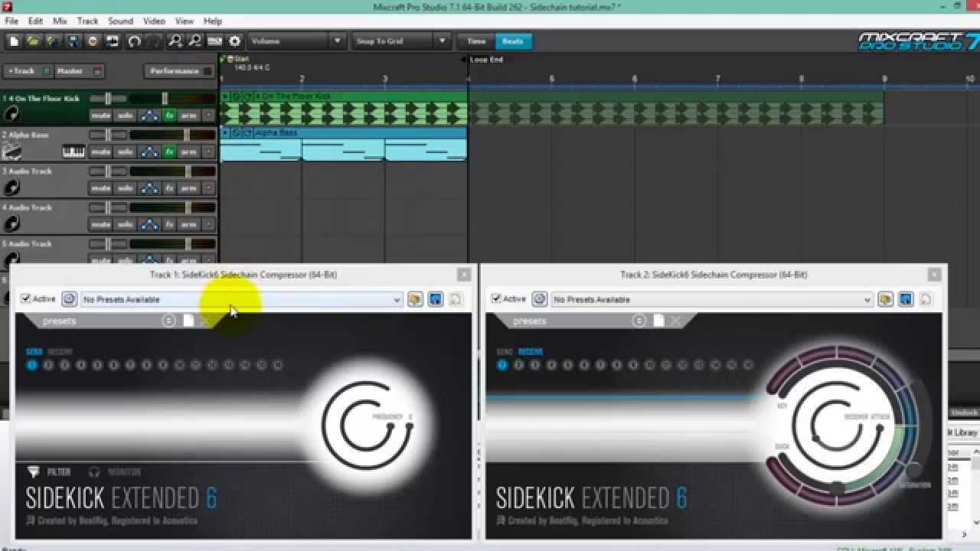Image resolution: width=980 pixels, height=551 pixels.
Task: Open SideKick presets up-down selector in Track 1
Action: pos(169,321)
